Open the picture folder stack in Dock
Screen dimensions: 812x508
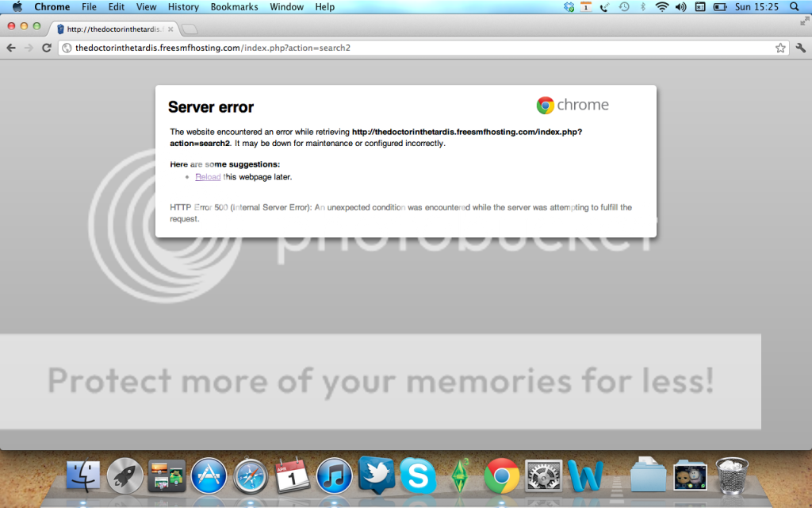point(690,475)
